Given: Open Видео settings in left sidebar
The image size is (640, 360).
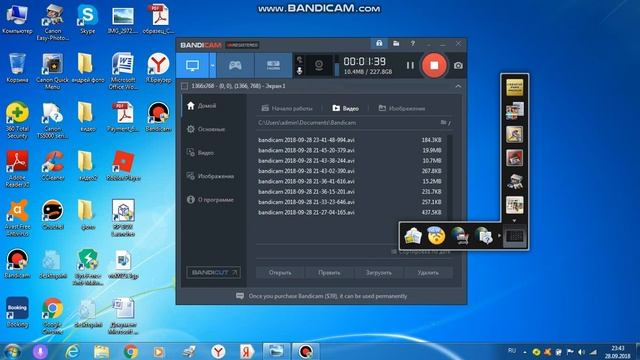Looking at the screenshot, I should coord(200,153).
